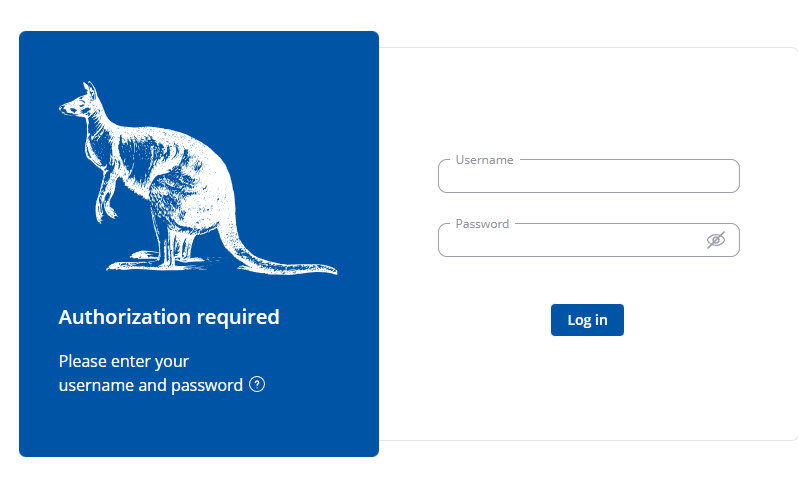Screen dimensions: 798x504
Task: Click the Authorization required heading
Action: [169, 317]
